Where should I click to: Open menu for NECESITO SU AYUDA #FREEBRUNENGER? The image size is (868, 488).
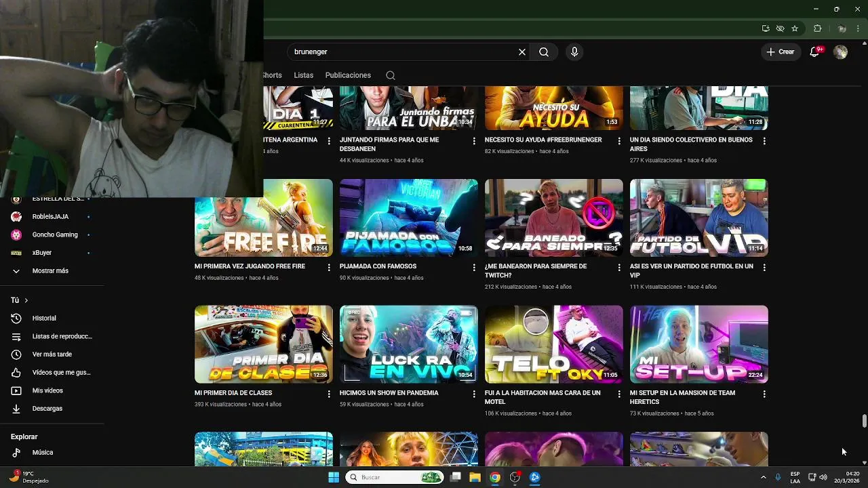point(618,141)
